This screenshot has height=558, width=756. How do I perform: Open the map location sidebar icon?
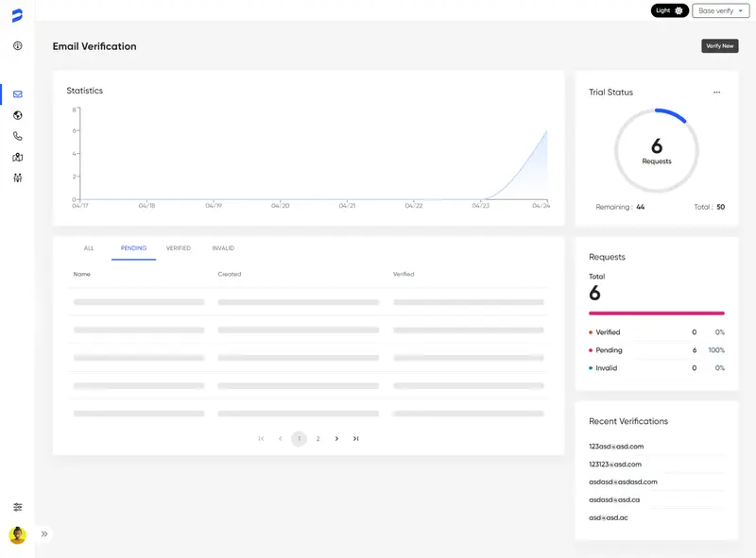click(x=17, y=157)
